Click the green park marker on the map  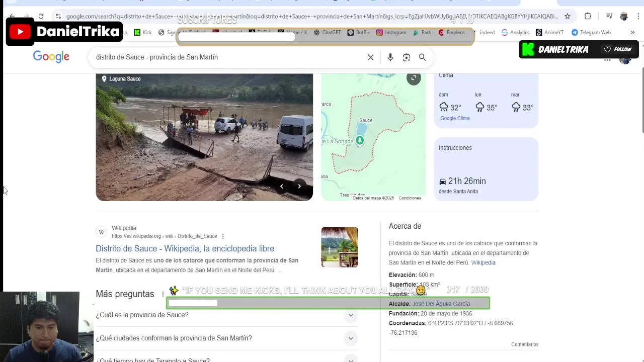360,141
